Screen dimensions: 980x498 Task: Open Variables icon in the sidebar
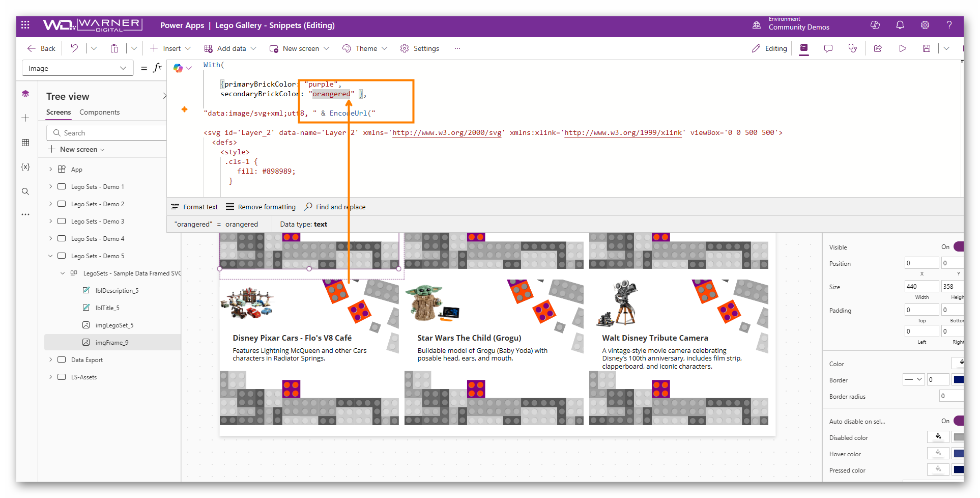(25, 167)
